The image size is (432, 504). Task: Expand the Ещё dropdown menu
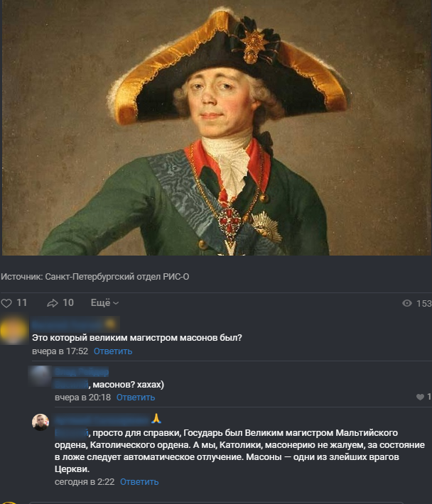coord(105,303)
